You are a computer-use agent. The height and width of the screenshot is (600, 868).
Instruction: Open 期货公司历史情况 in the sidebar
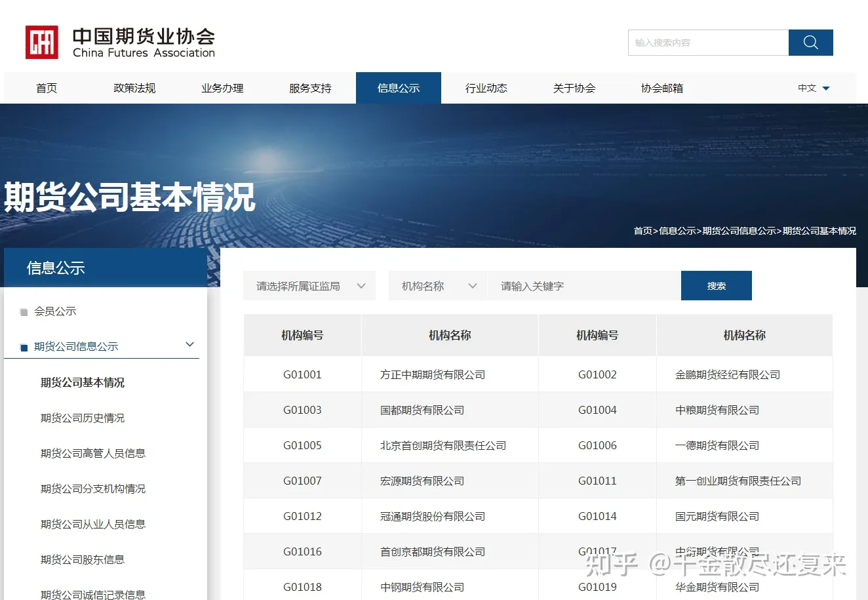click(83, 418)
